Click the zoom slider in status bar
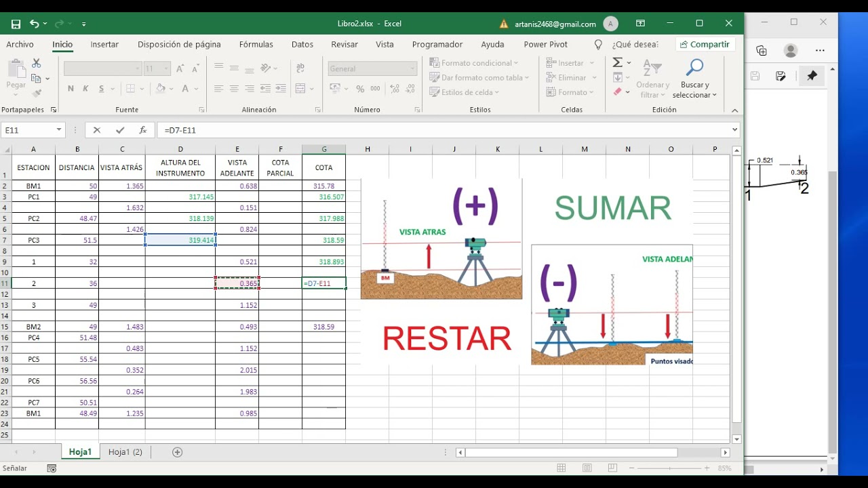Viewport: 868px width, 488px height. (x=670, y=468)
